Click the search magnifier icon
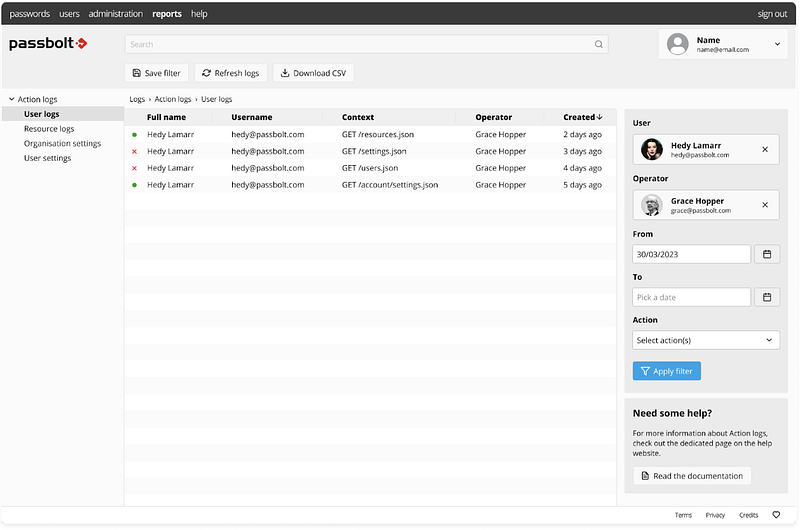This screenshot has height=530, width=800. pos(598,44)
